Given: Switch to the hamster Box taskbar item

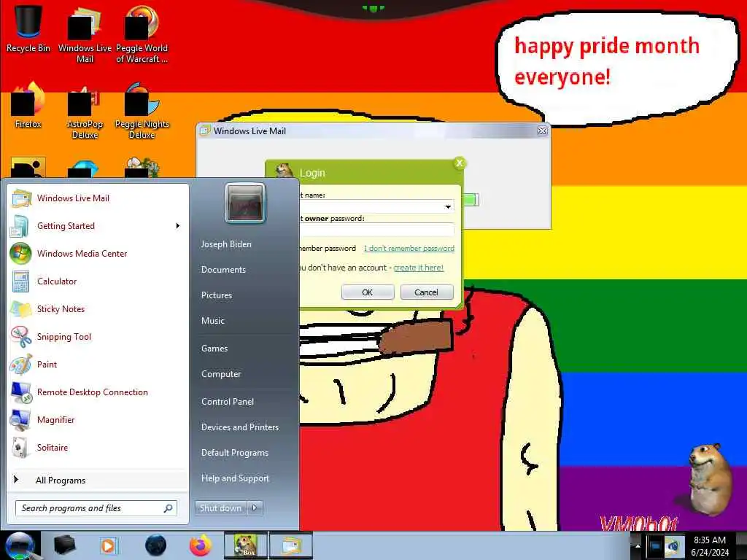Looking at the screenshot, I should [246, 545].
